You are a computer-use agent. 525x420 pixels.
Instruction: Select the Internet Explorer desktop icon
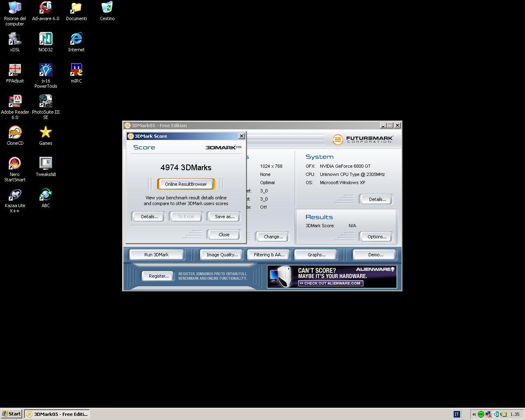click(76, 42)
